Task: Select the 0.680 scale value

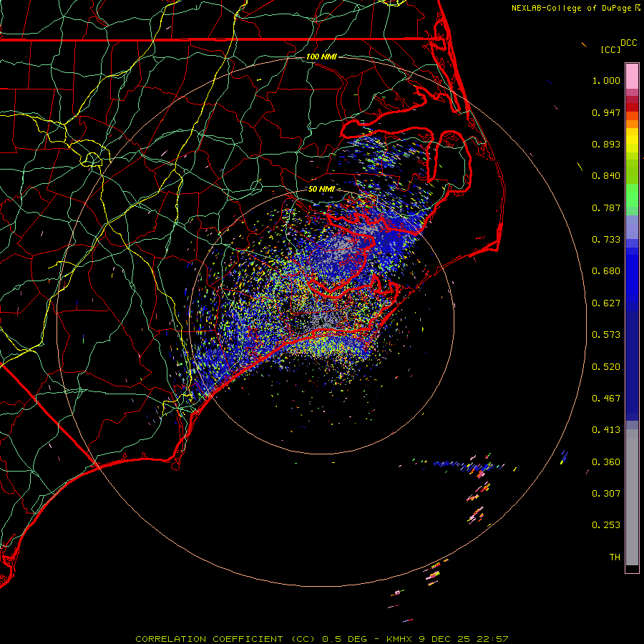Action: (606, 271)
